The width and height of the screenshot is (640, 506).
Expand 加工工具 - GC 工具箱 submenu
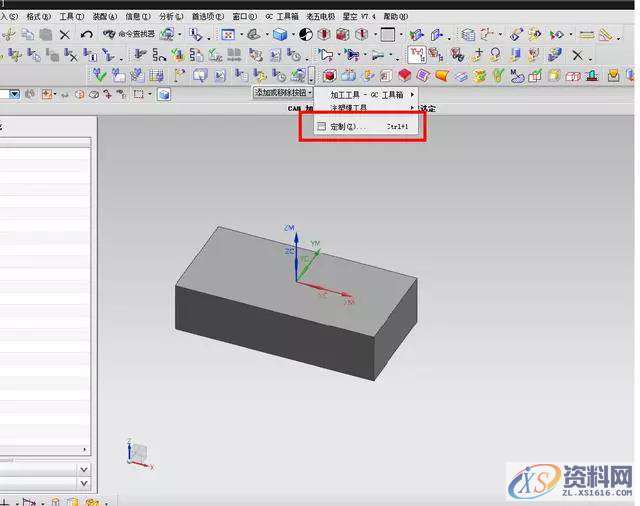(370, 94)
